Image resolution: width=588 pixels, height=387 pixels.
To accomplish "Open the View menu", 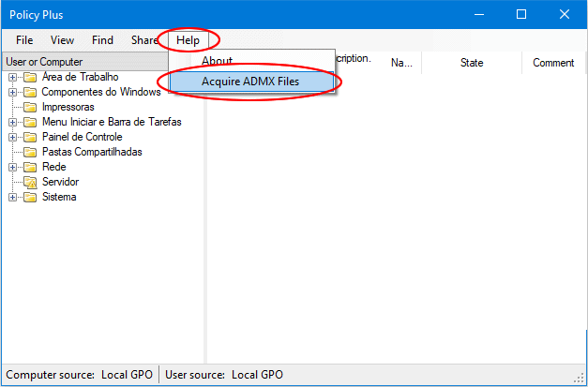I will 63,40.
